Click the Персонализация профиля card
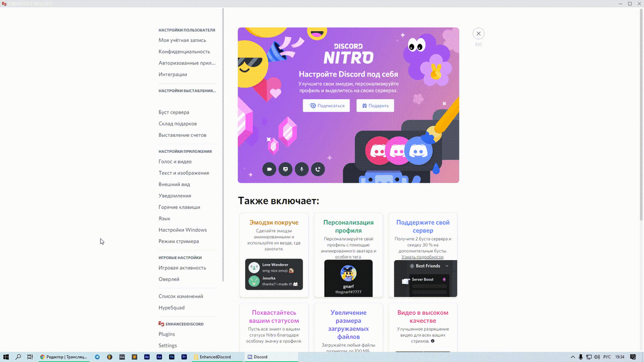The height and width of the screenshot is (362, 644). tap(348, 255)
